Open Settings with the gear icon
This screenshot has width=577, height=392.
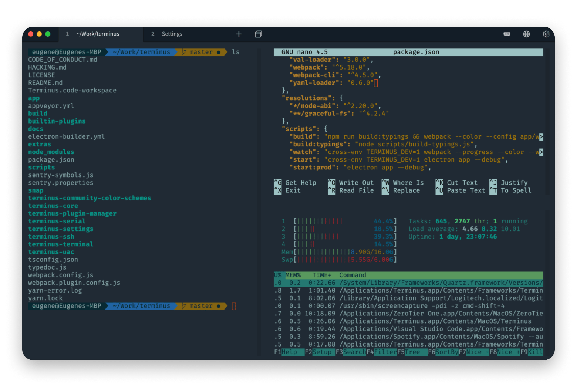pyautogui.click(x=546, y=34)
